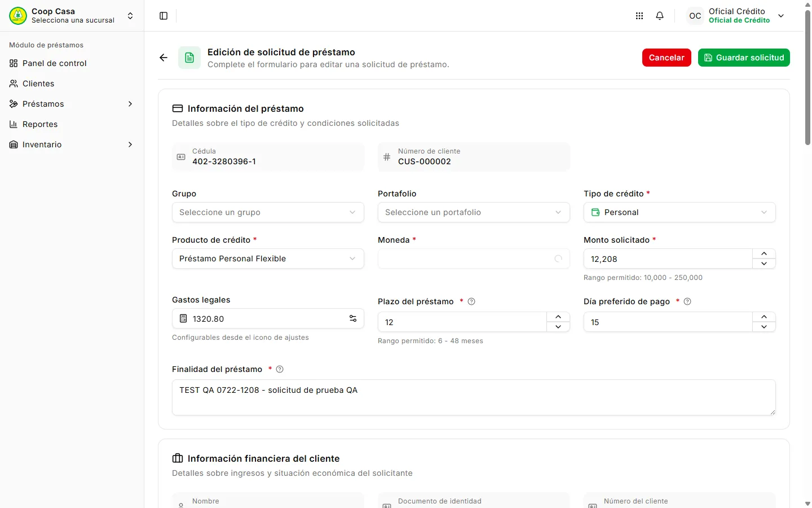
Task: Open the Moneda dropdown
Action: coord(474,259)
